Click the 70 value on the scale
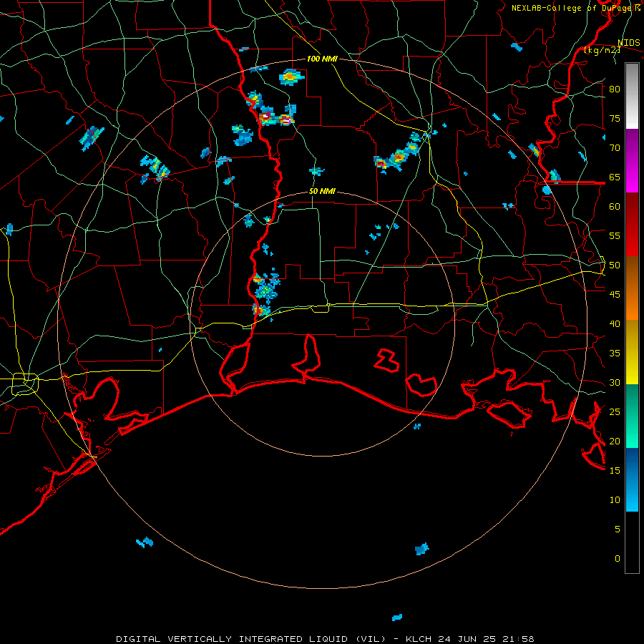The image size is (644, 644). tap(615, 148)
